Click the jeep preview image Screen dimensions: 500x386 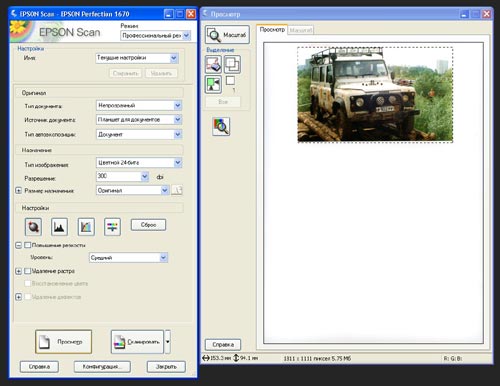(x=375, y=95)
